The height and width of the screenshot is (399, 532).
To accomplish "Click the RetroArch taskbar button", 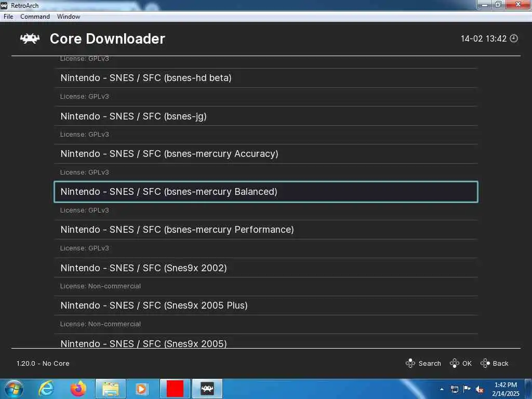I will click(x=207, y=389).
